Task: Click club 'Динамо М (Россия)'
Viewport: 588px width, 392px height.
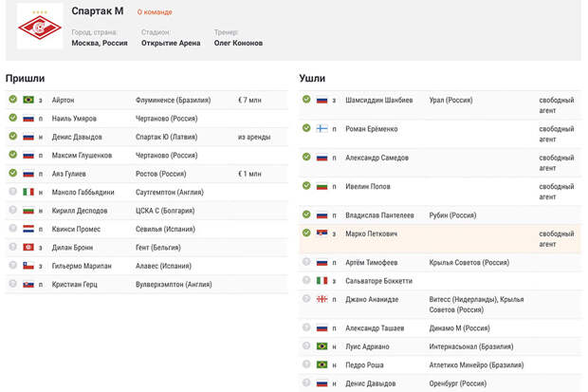Action: point(459,328)
